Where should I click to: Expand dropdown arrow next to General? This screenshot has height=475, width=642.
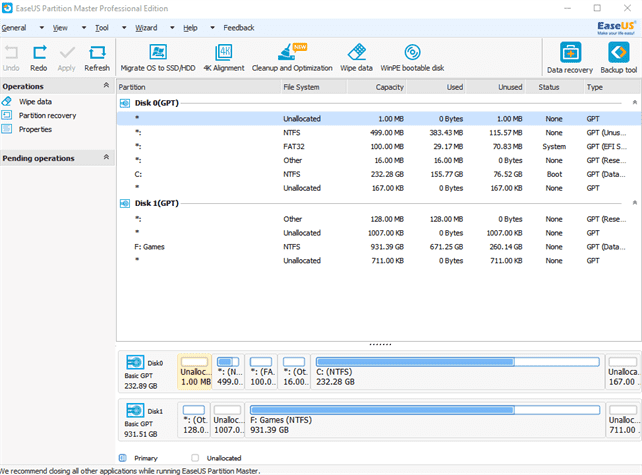tap(41, 28)
